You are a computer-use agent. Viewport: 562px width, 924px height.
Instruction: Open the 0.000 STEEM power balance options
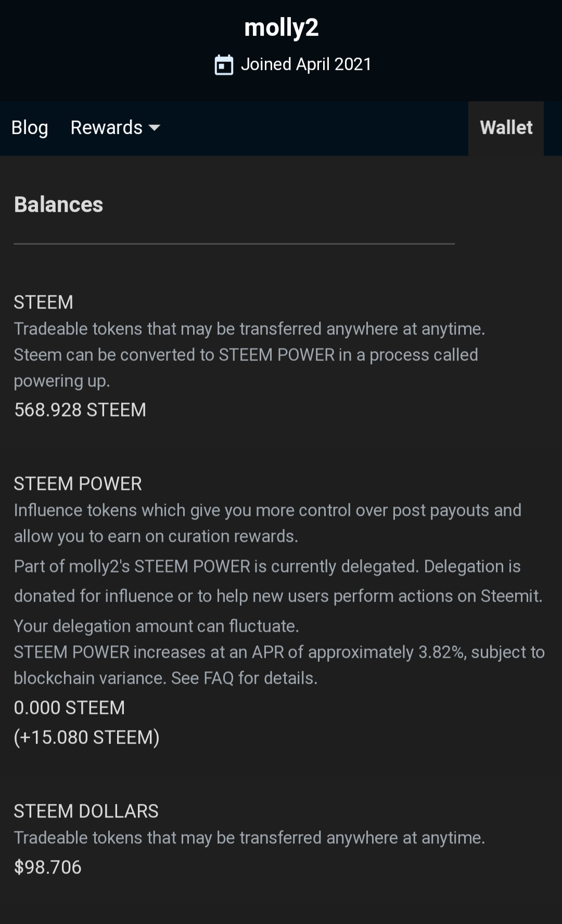[69, 708]
